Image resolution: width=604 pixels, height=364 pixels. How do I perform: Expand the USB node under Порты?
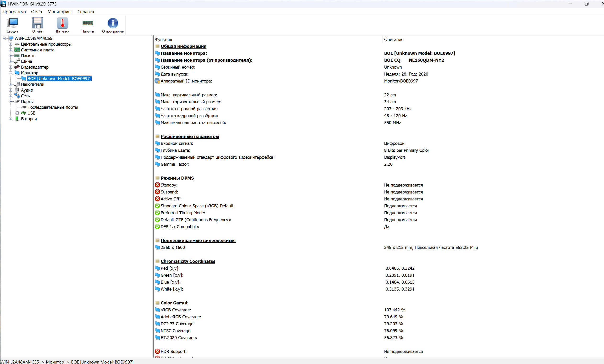click(17, 113)
